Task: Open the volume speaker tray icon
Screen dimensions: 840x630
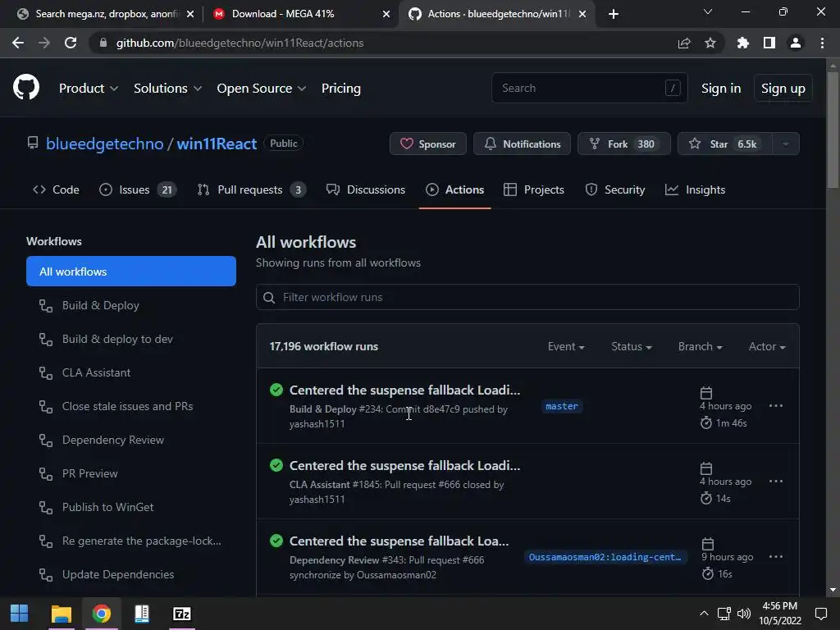Action: (x=744, y=614)
